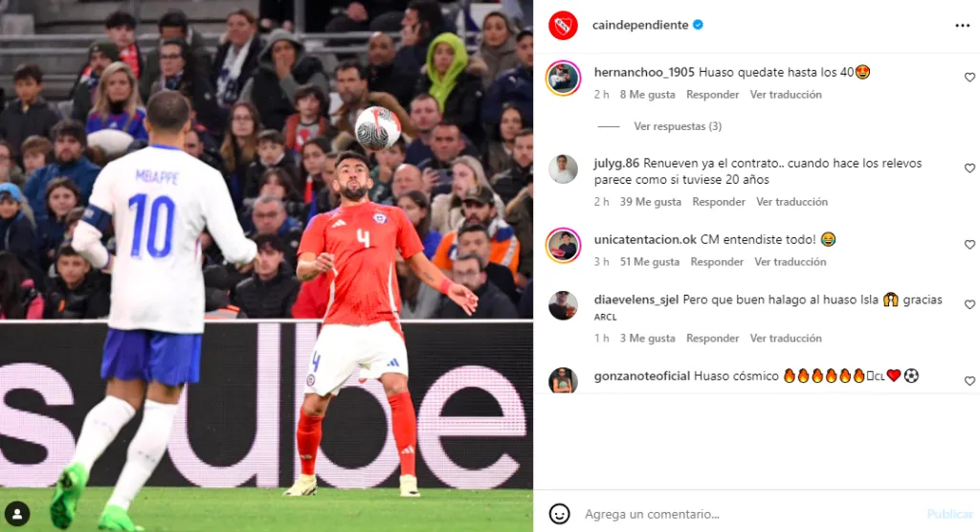Reply to unicatentacion.ok's comment
980x532 pixels.
point(717,262)
